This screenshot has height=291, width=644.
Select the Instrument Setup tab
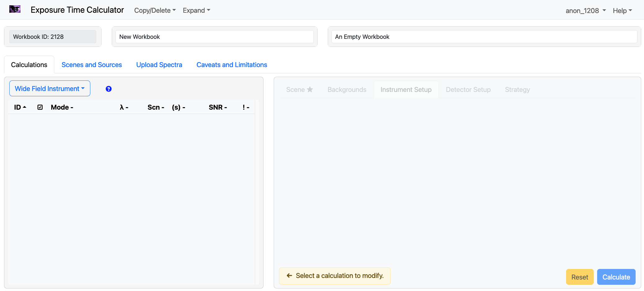[x=406, y=89]
